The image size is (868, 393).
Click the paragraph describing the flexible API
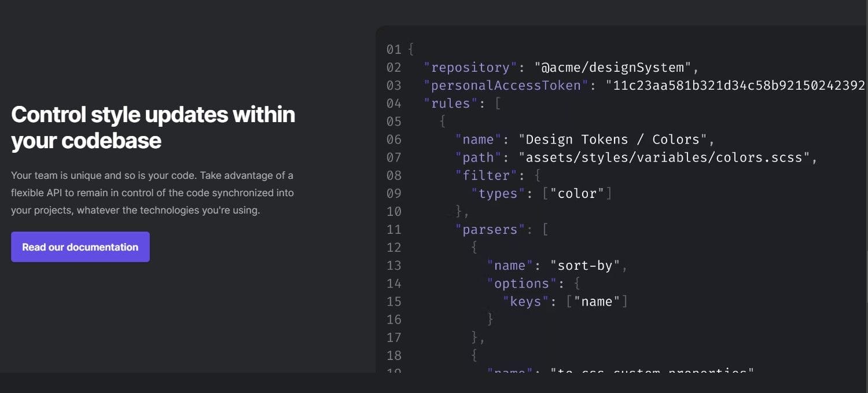153,193
